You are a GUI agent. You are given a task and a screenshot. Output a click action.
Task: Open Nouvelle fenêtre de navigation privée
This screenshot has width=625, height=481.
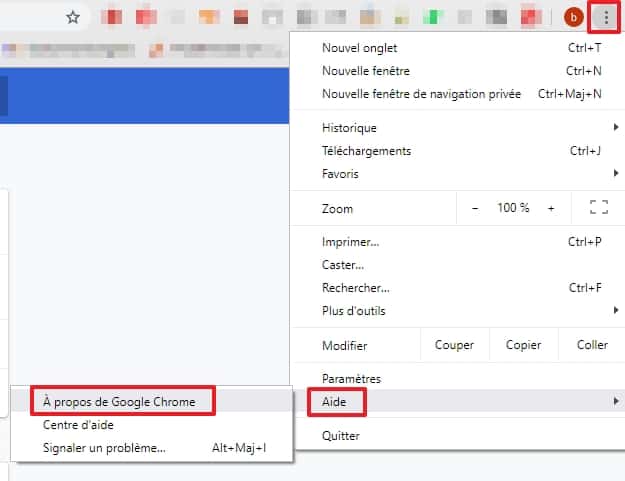457,94
